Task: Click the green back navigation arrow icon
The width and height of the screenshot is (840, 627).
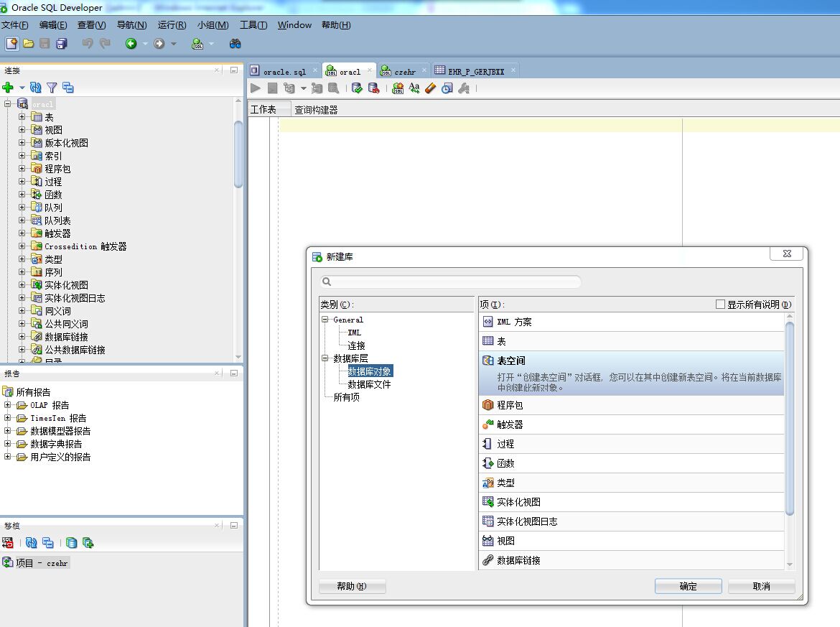Action: [x=131, y=44]
